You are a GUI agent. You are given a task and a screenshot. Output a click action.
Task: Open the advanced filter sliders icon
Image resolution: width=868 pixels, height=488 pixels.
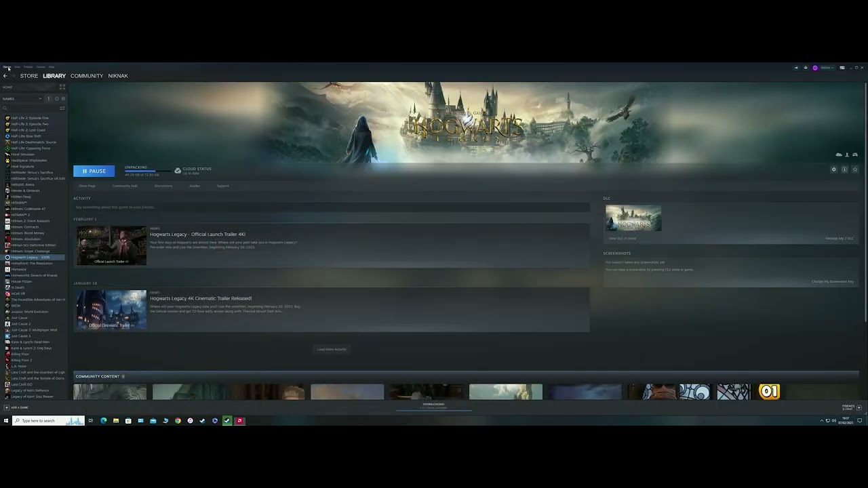click(x=62, y=108)
